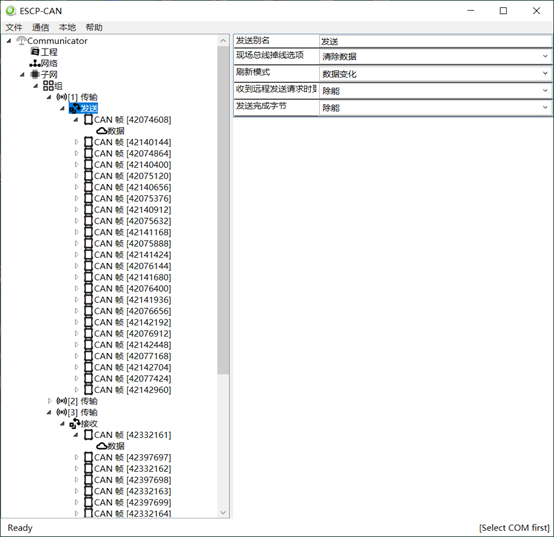The width and height of the screenshot is (554, 537).
Task: Click the 发送别名 input field
Action: [x=435, y=41]
